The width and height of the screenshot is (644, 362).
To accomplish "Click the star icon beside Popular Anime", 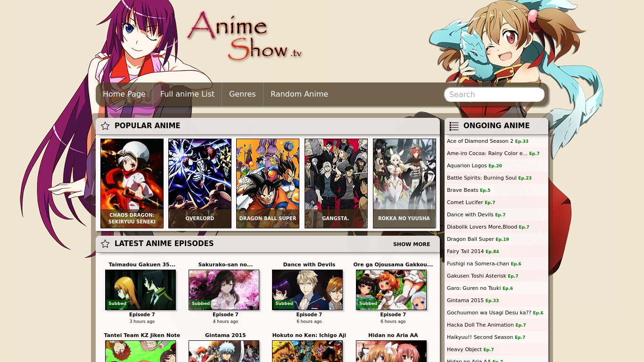I will point(105,126).
